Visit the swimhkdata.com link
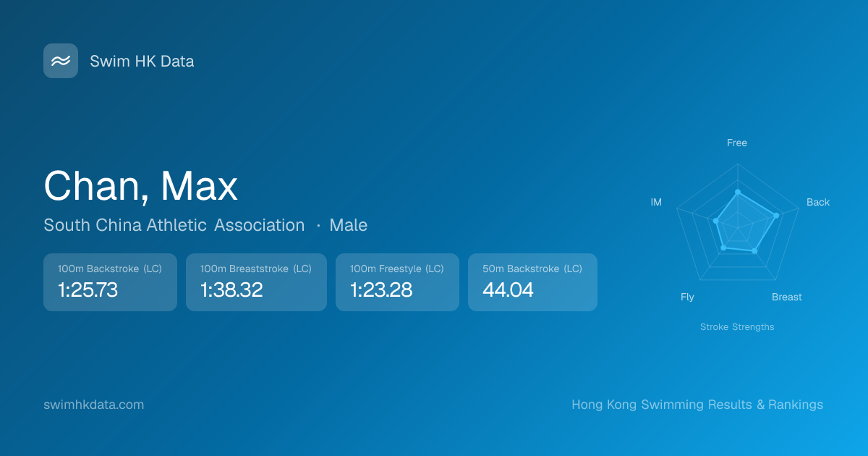This screenshot has height=456, width=868. click(94, 405)
